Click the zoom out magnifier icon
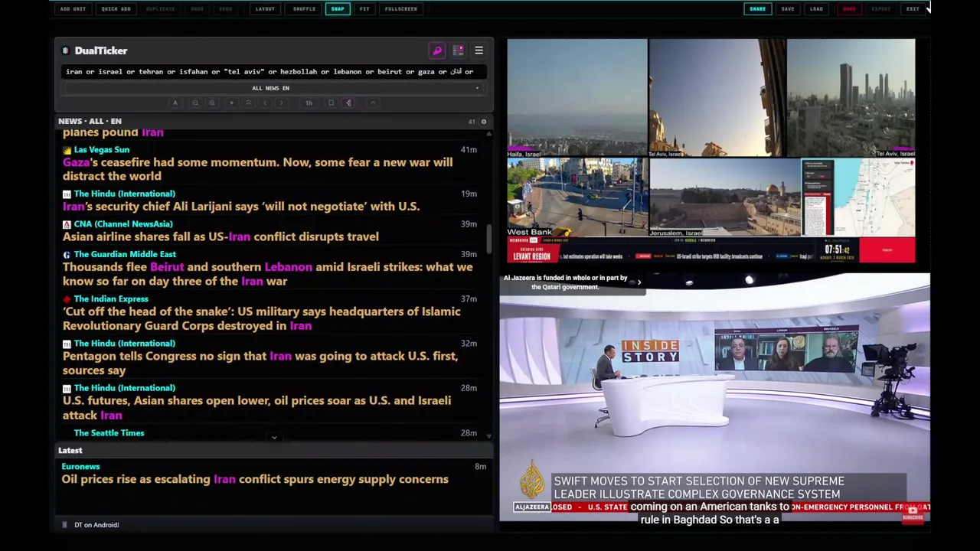 195,103
